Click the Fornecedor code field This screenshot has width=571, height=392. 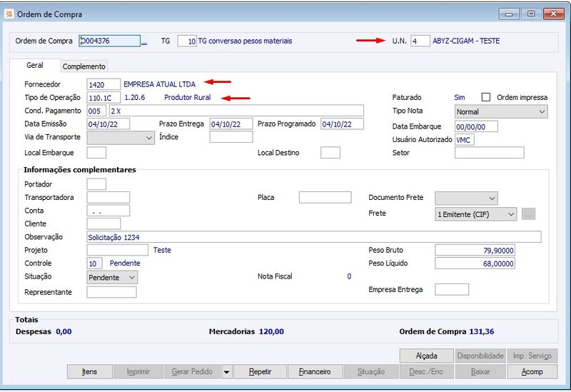tap(103, 84)
